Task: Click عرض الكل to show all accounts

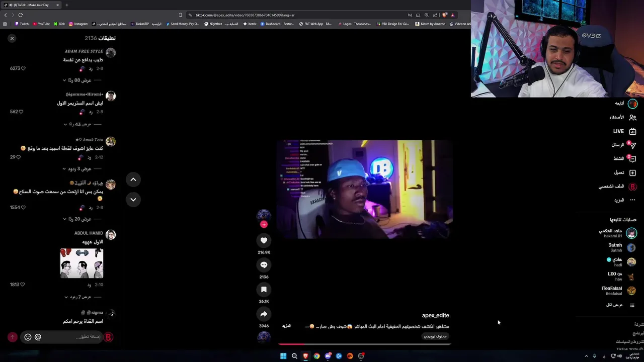Action: (x=620, y=305)
